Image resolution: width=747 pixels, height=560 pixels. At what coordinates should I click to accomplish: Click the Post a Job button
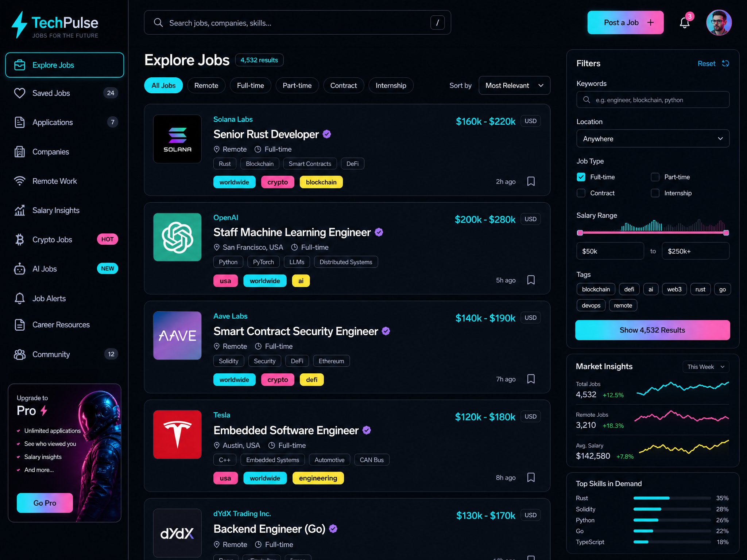pos(625,23)
